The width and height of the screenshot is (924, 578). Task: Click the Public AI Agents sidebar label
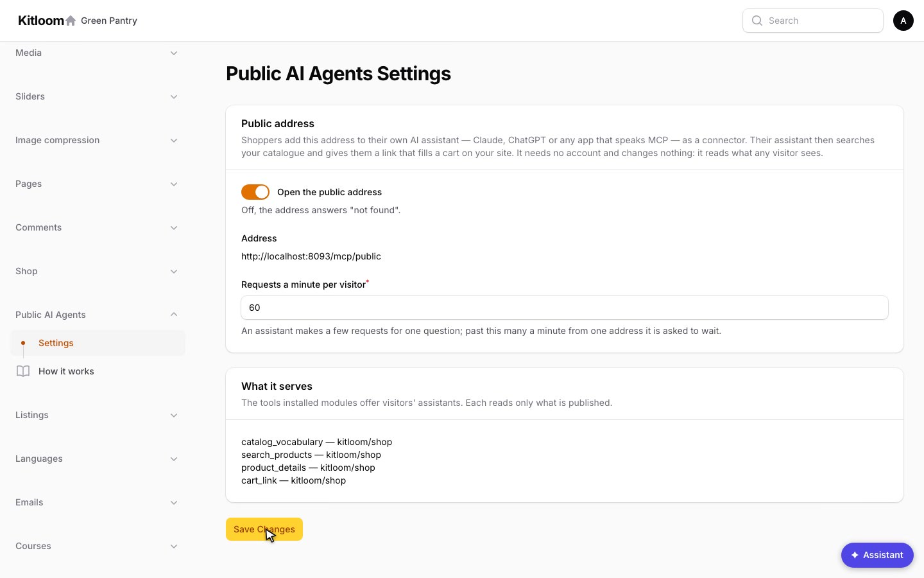click(51, 315)
